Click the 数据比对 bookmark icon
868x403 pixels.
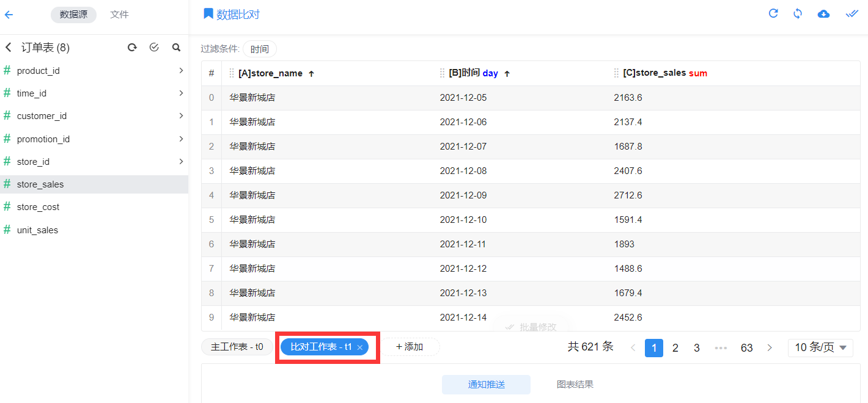[208, 13]
